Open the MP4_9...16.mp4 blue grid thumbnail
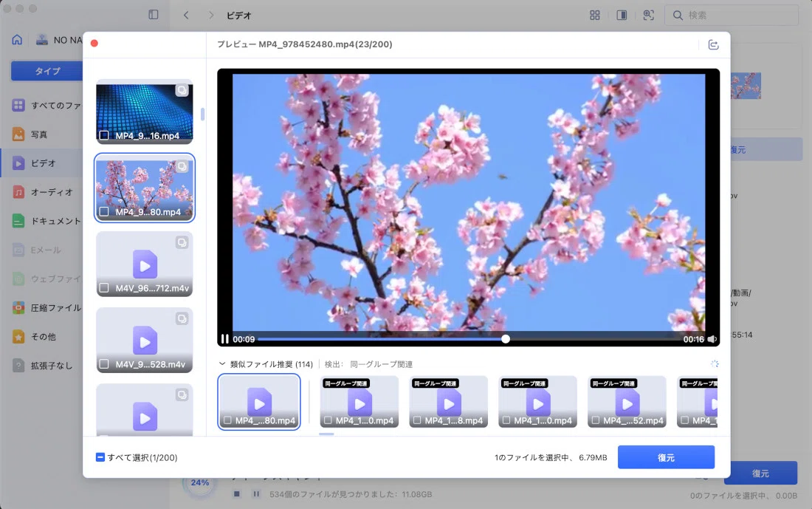The width and height of the screenshot is (812, 509). point(145,112)
